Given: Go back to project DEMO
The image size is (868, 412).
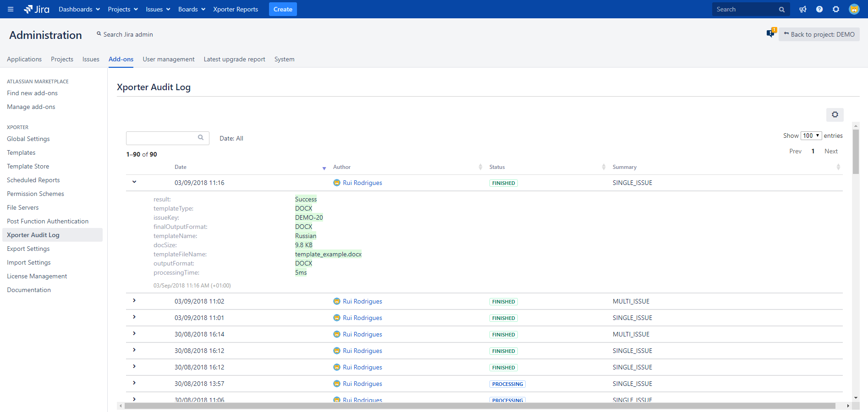Looking at the screenshot, I should point(819,34).
